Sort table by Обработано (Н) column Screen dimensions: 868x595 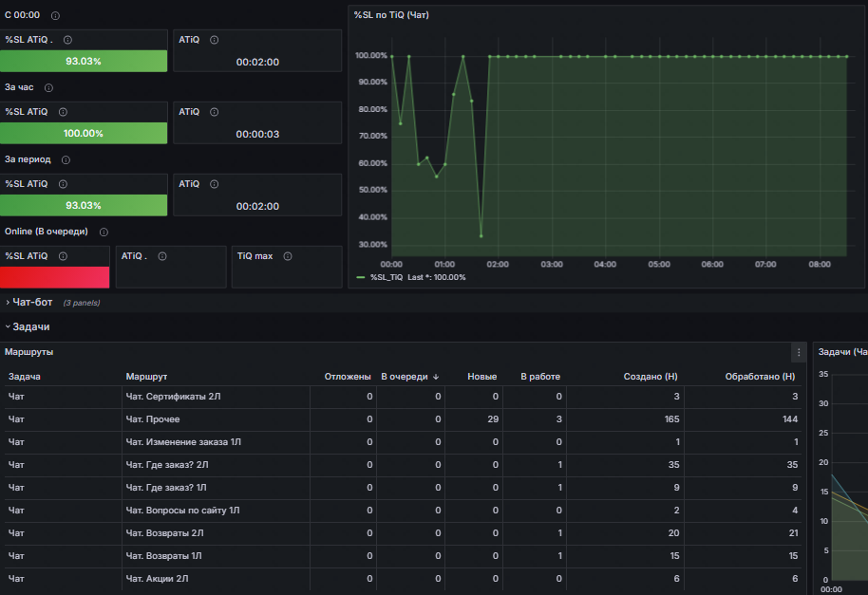(x=760, y=377)
